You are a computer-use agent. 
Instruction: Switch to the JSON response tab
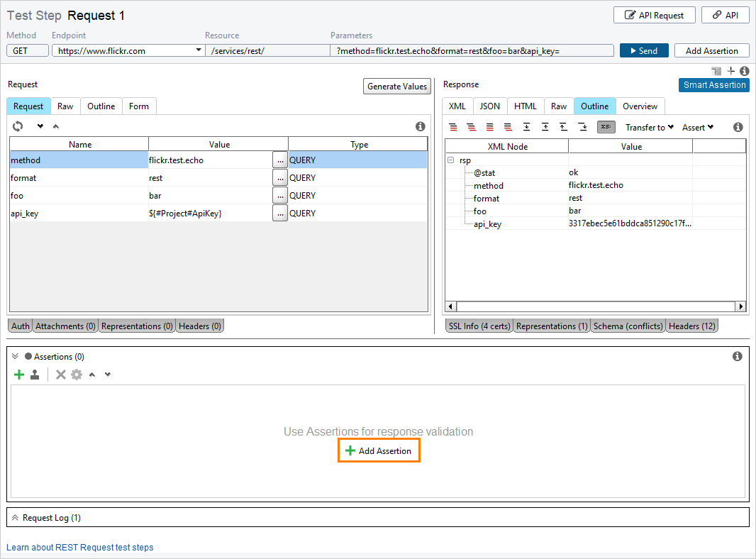[490, 106]
